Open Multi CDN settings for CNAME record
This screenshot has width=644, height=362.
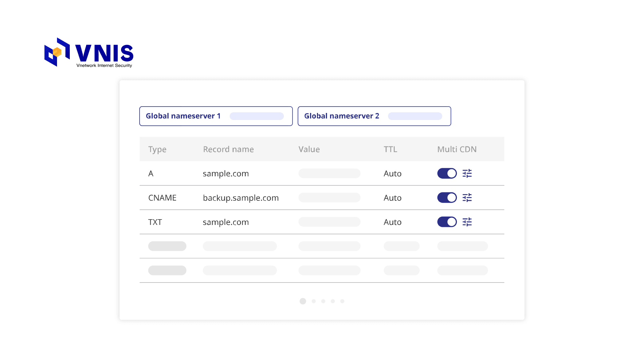tap(467, 198)
